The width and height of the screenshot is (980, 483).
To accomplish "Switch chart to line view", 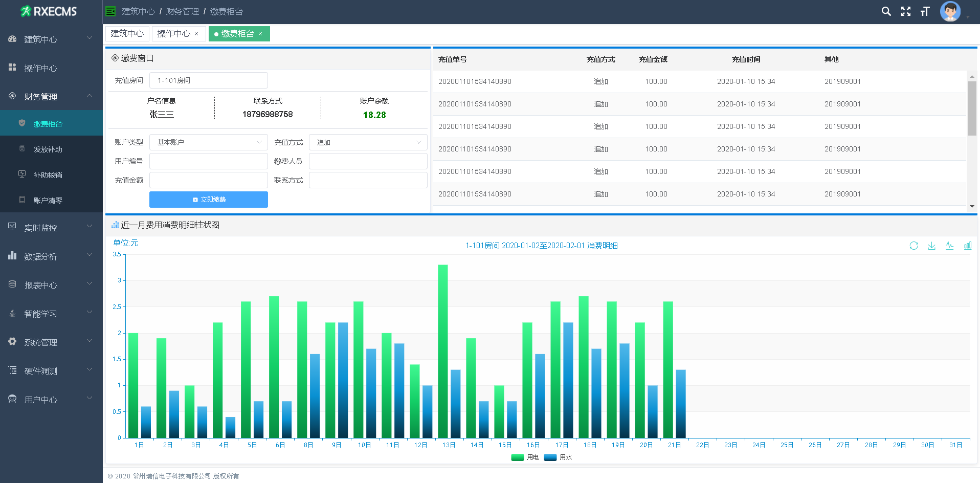I will coord(949,246).
